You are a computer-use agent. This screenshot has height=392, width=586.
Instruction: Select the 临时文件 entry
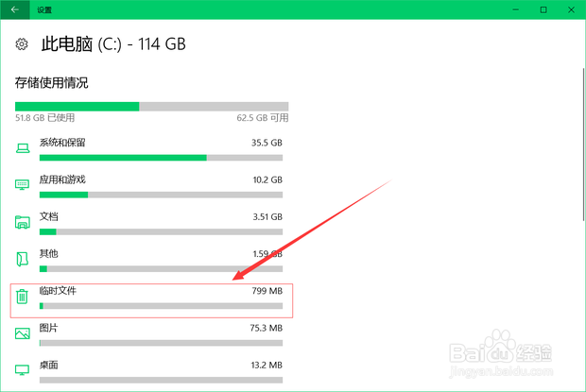click(151, 301)
